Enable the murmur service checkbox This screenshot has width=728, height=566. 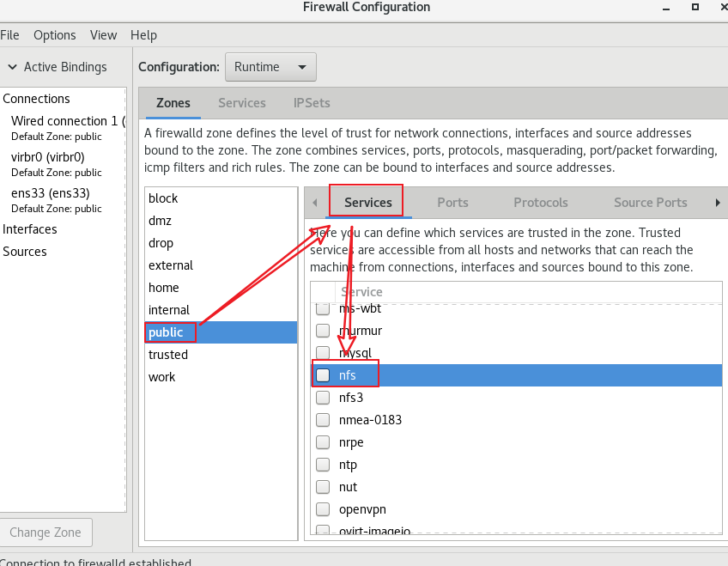coord(323,331)
